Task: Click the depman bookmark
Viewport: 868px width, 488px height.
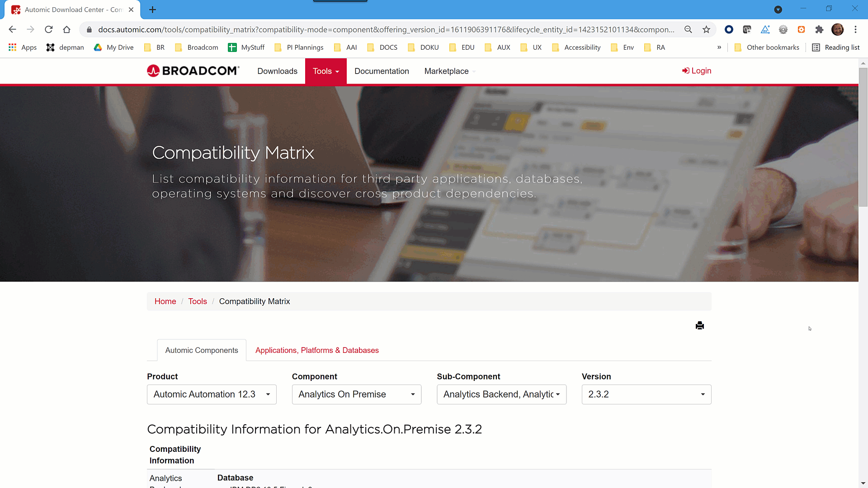Action: coord(65,47)
